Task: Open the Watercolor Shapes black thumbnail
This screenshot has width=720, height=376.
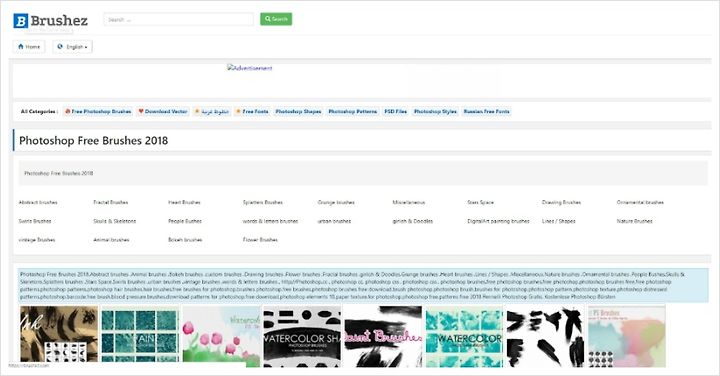Action: coord(302,336)
